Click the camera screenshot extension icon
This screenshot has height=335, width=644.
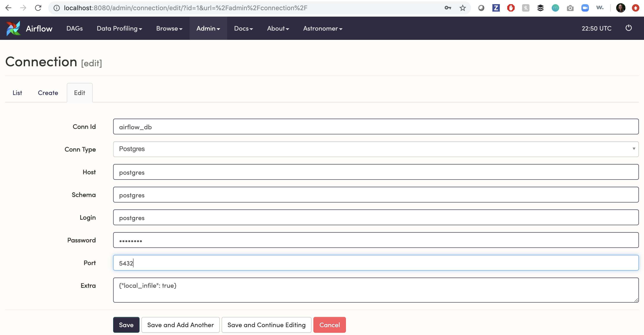(570, 8)
